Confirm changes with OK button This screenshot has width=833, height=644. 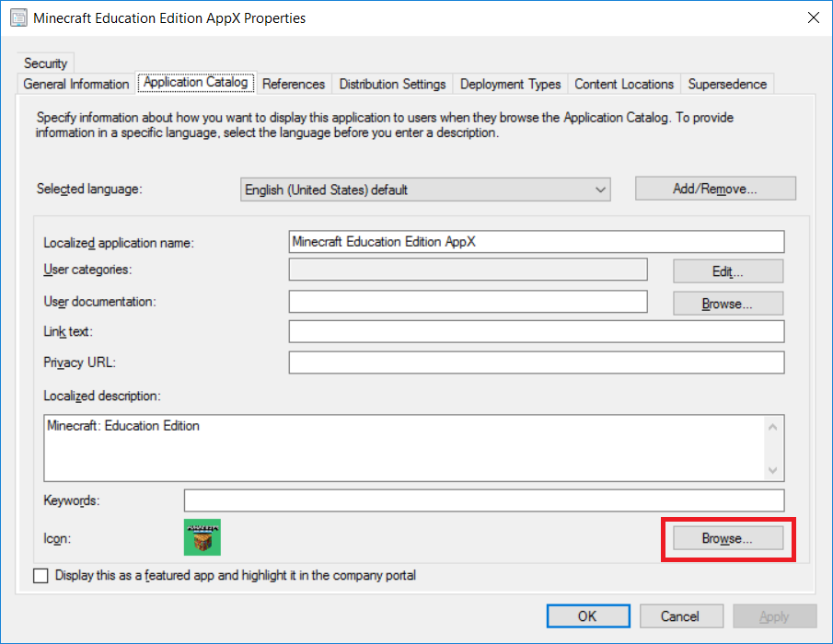click(x=588, y=615)
